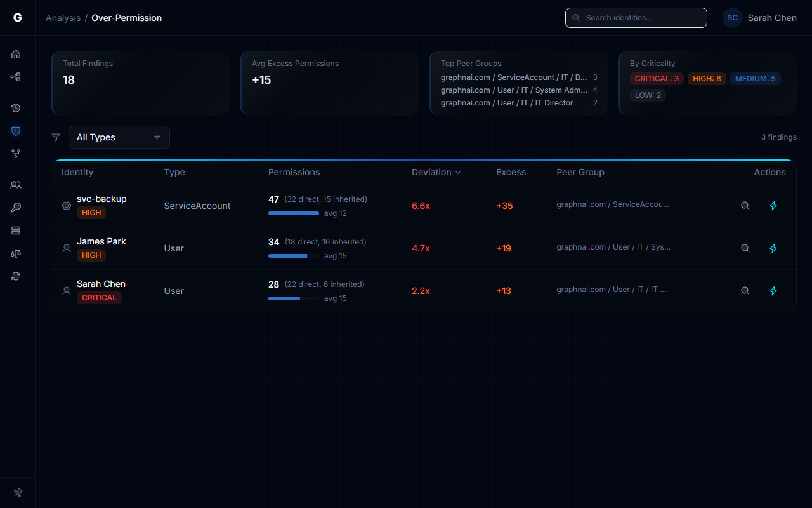812x508 pixels.
Task: Toggle Deviation column sort order
Action: coord(436,172)
